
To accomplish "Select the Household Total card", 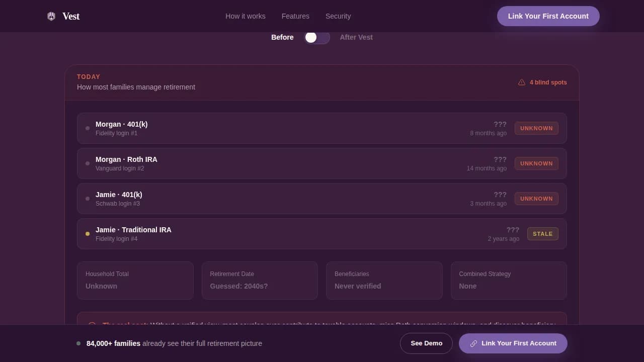I will tap(135, 281).
